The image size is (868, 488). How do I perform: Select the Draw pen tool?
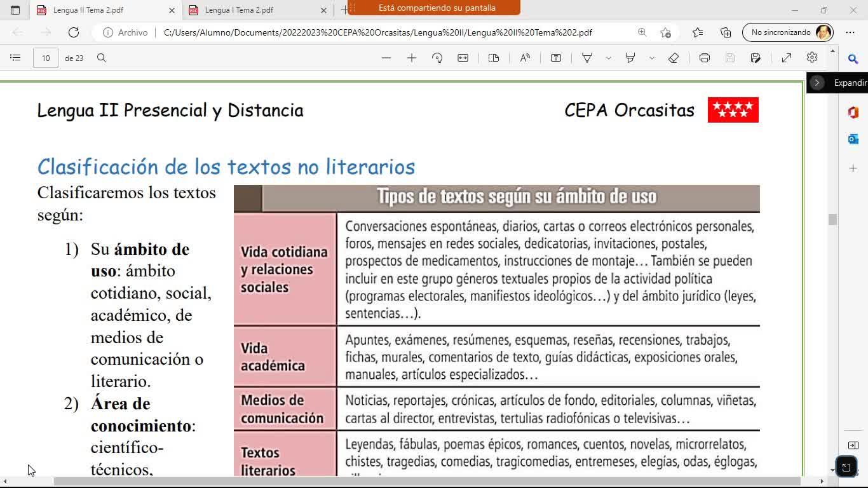click(x=587, y=58)
